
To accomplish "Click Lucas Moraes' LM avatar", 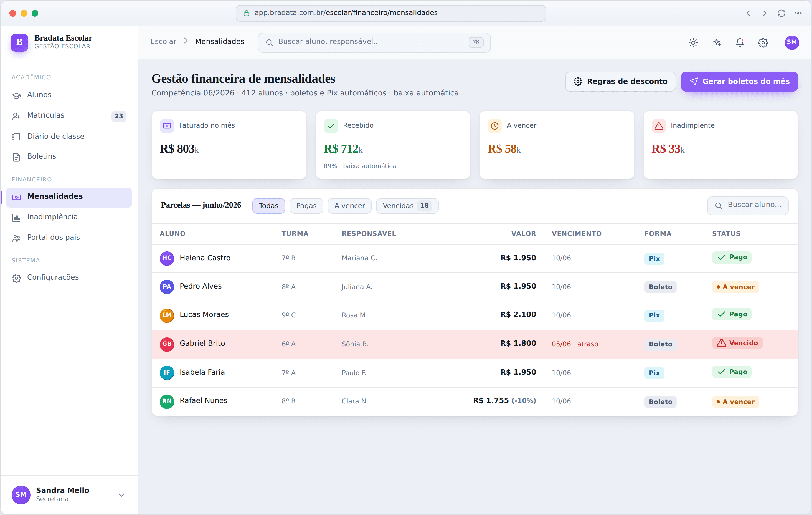I will point(167,315).
